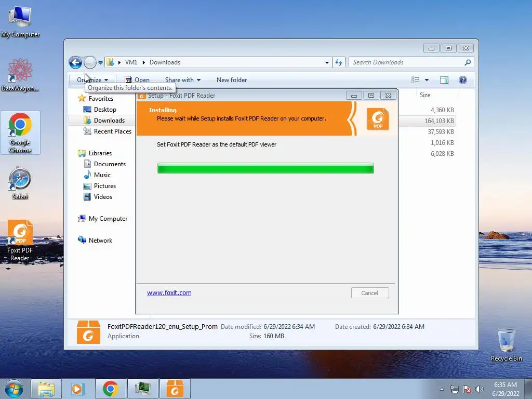
Task: Click the installation progress bar
Action: coord(265,168)
